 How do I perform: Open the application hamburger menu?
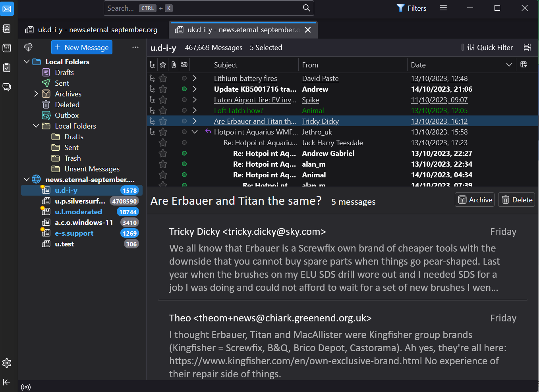[443, 8]
